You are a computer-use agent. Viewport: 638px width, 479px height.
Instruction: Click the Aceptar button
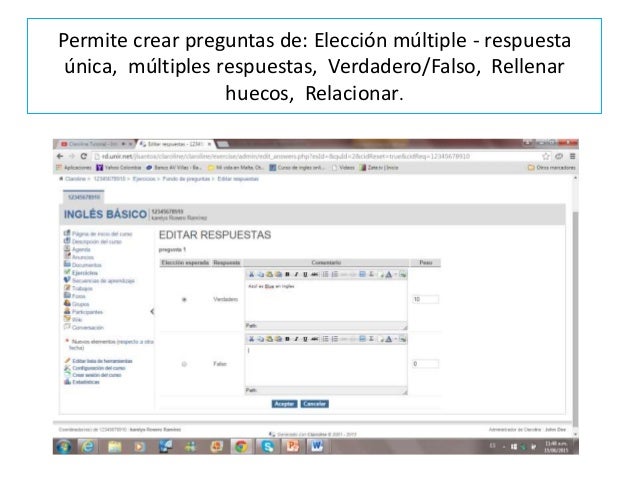coord(284,404)
